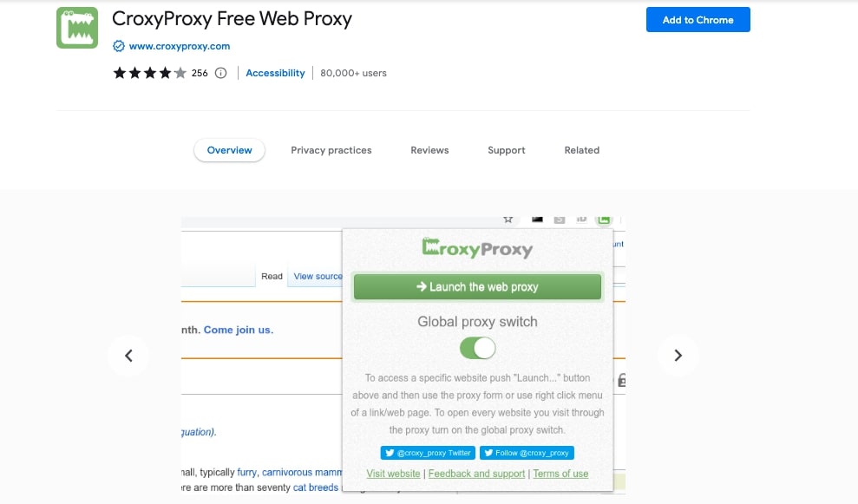Toggle the Global proxy switch
Image resolution: width=858 pixels, height=504 pixels.
click(x=477, y=349)
